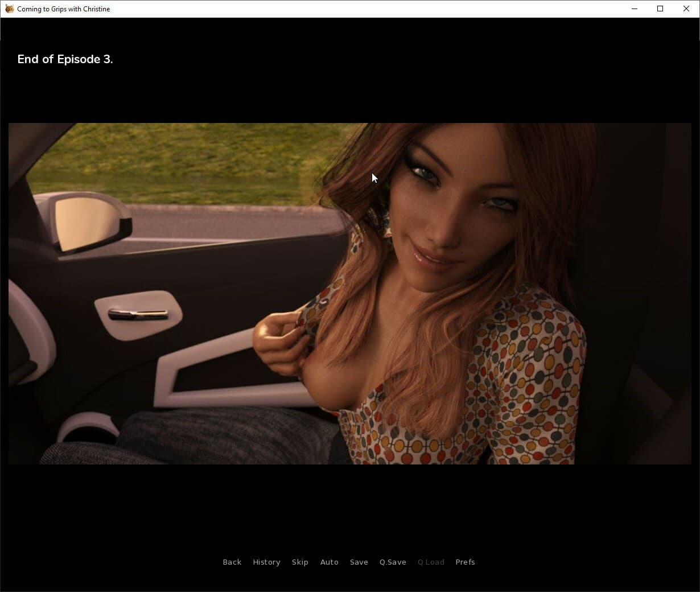
Task: Go back using the Back button
Action: (232, 562)
